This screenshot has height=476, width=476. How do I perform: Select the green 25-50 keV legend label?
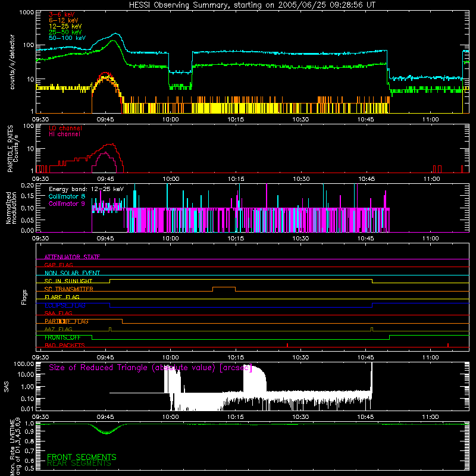pos(65,32)
